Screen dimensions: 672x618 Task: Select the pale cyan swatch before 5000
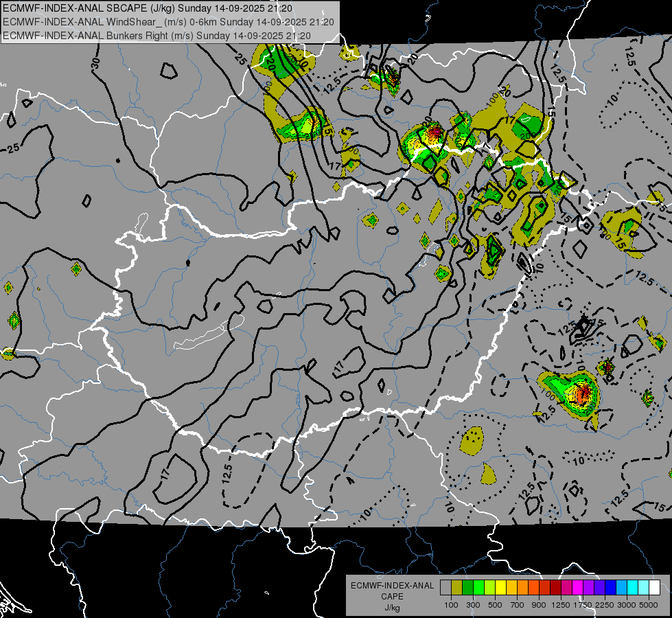pyautogui.click(x=644, y=588)
